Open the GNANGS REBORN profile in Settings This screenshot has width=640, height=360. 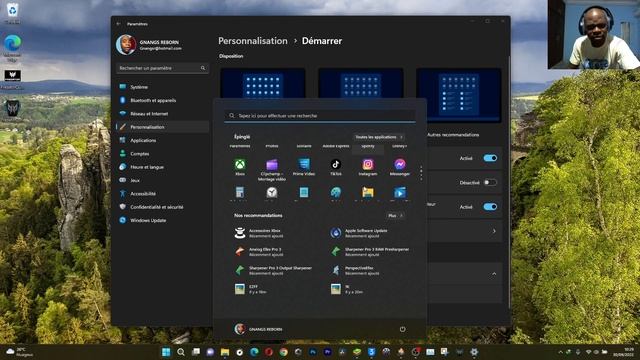point(150,44)
